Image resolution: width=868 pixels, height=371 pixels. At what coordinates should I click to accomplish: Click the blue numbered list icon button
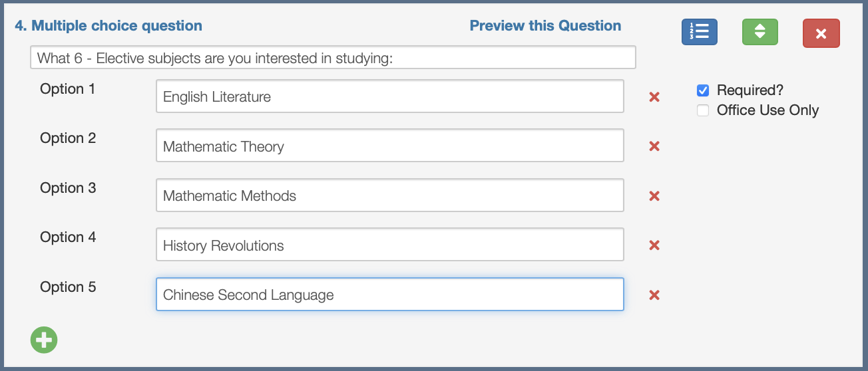(x=699, y=32)
